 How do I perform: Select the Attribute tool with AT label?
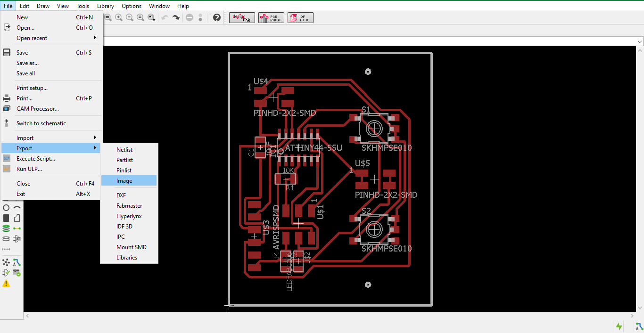[x=17, y=239]
